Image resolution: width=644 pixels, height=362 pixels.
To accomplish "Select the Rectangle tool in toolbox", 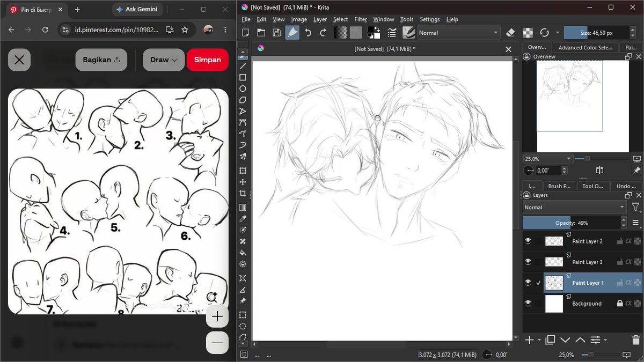I will coord(243,77).
